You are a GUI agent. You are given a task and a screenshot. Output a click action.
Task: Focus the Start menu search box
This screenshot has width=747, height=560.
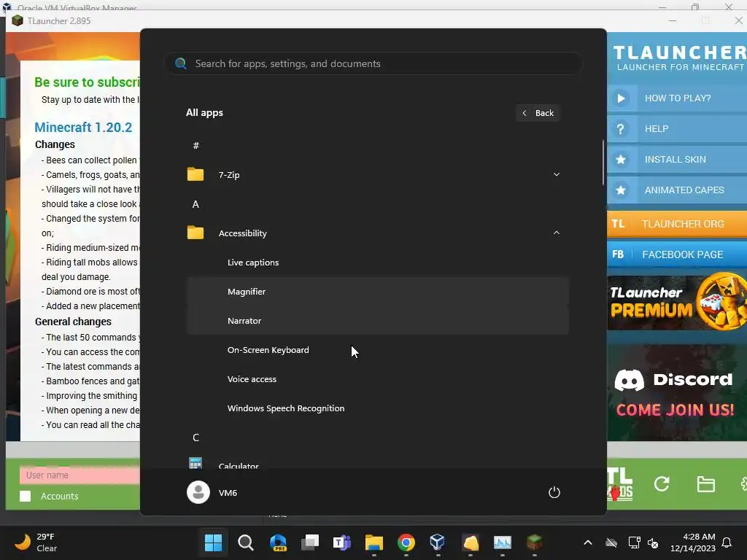point(373,63)
